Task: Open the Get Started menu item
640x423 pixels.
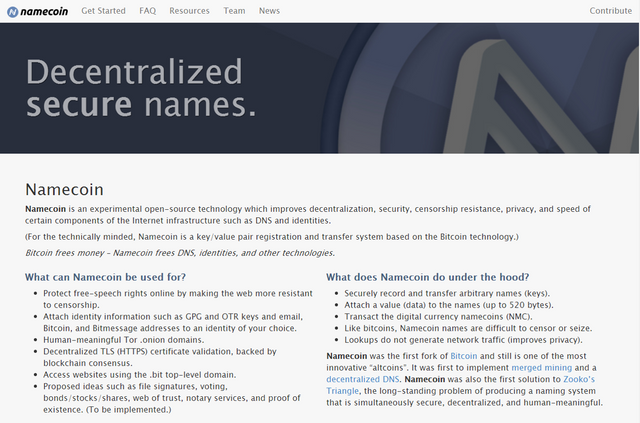Action: (x=103, y=11)
